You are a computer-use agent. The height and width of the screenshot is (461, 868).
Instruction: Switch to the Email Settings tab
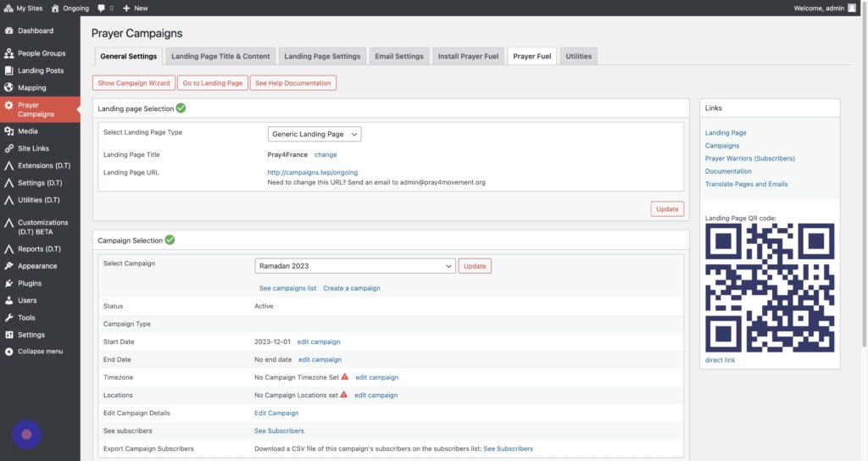pyautogui.click(x=398, y=57)
